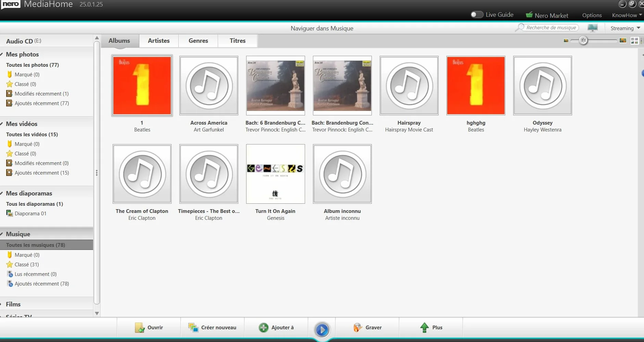This screenshot has width=644, height=342.
Task: Expand the KnowHow dropdown
Action: pyautogui.click(x=627, y=15)
